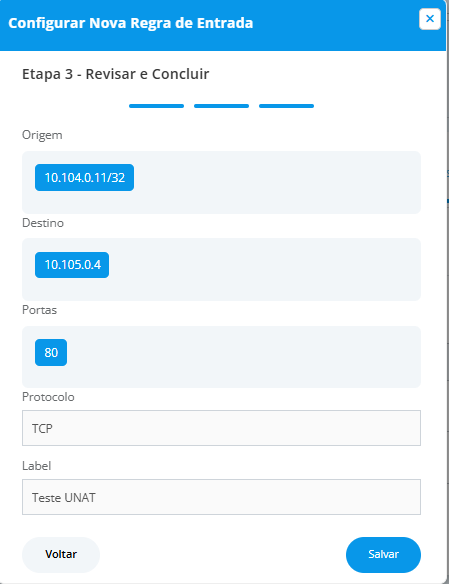The width and height of the screenshot is (449, 584).
Task: Click the port 80 chip
Action: coord(51,352)
